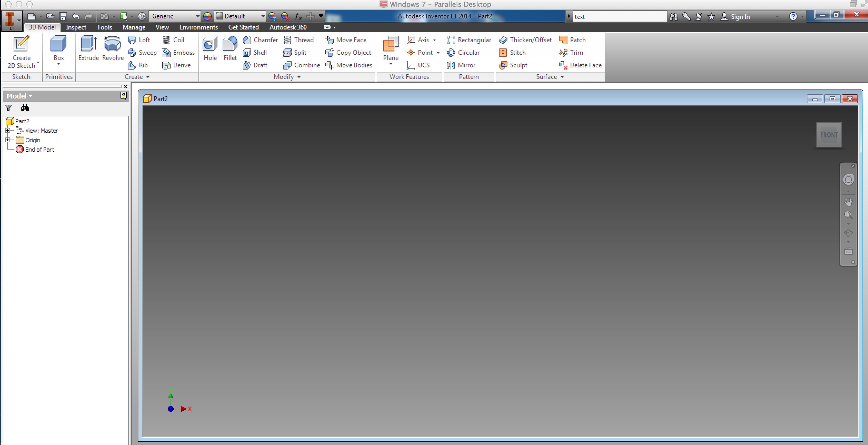
Task: Expand the Origin folder node
Action: pos(8,140)
